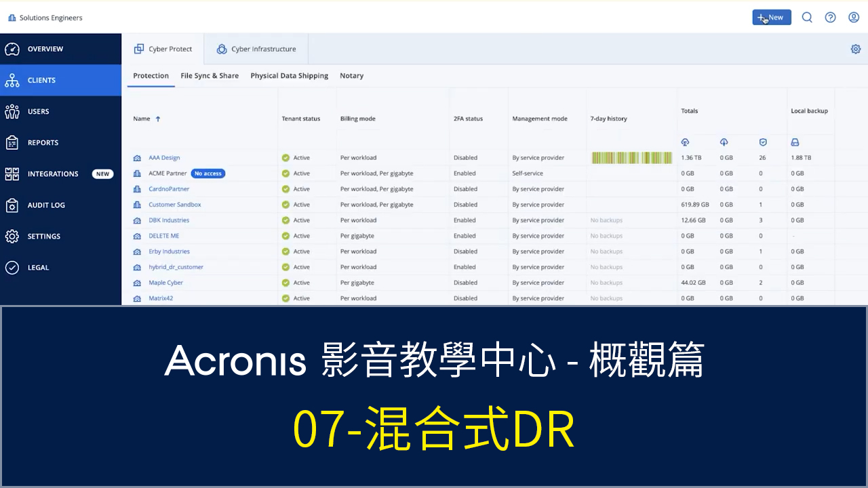The image size is (868, 488).
Task: Click the Overview gauge icon
Action: click(x=12, y=49)
